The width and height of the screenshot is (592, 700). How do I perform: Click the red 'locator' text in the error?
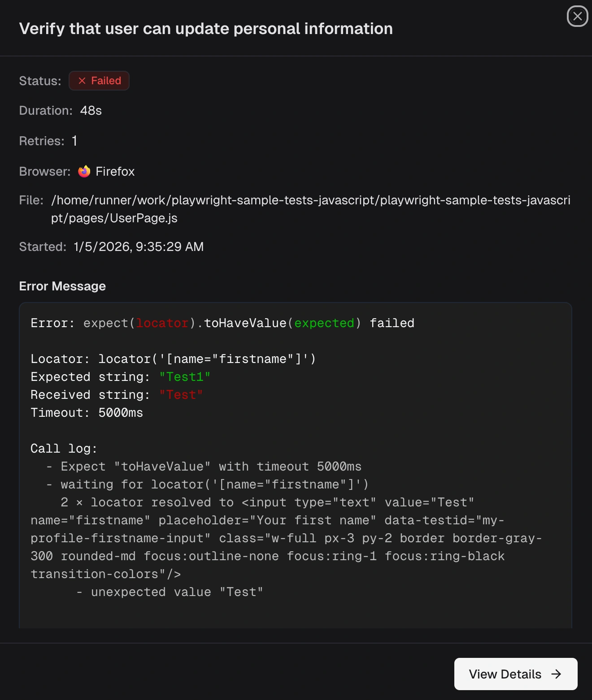click(x=162, y=323)
